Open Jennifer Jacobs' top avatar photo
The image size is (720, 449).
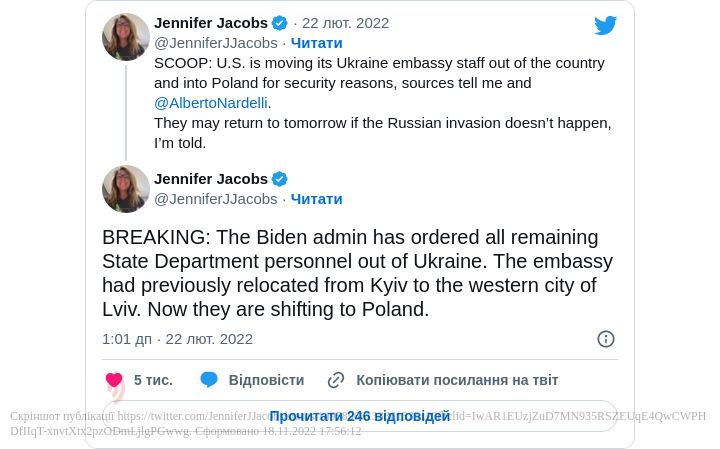click(126, 37)
